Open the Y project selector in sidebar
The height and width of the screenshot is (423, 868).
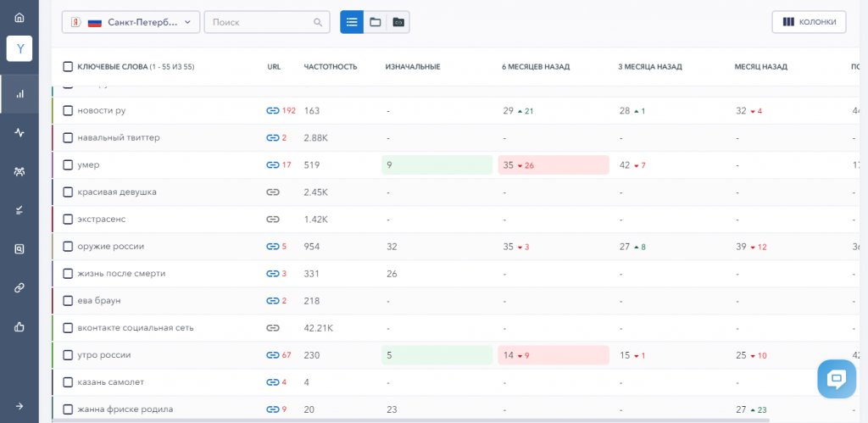[x=19, y=48]
